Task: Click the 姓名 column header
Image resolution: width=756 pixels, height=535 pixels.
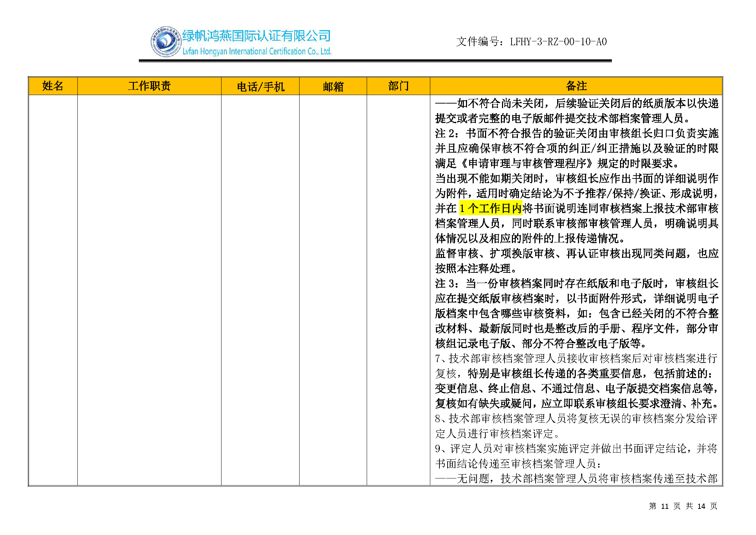Action: pos(53,86)
